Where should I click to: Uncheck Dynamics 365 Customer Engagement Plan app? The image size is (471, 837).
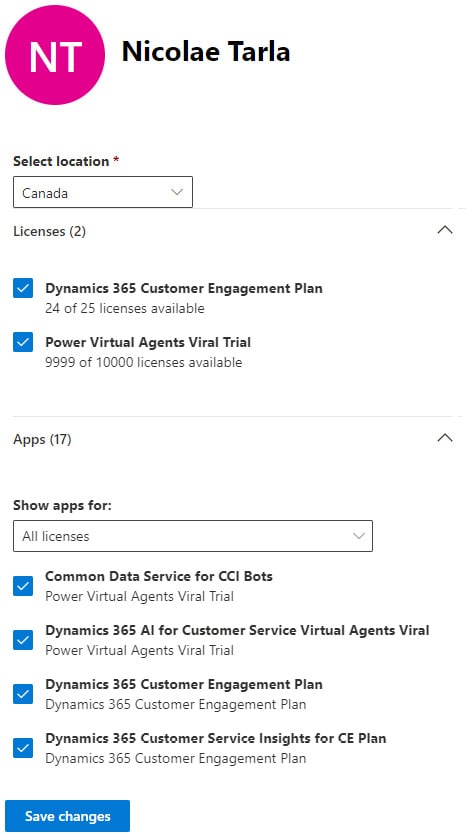point(23,694)
